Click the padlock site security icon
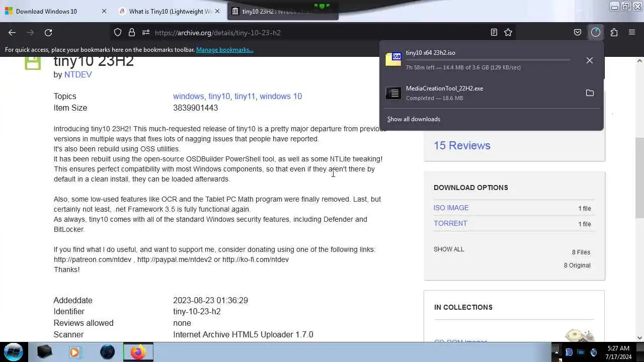Image resolution: width=644 pixels, height=362 pixels. coord(132,32)
